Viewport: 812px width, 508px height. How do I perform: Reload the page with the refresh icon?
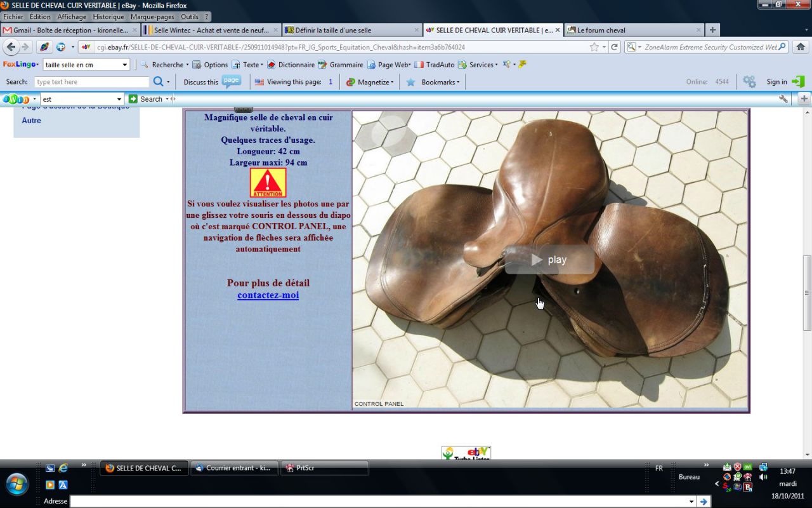614,47
